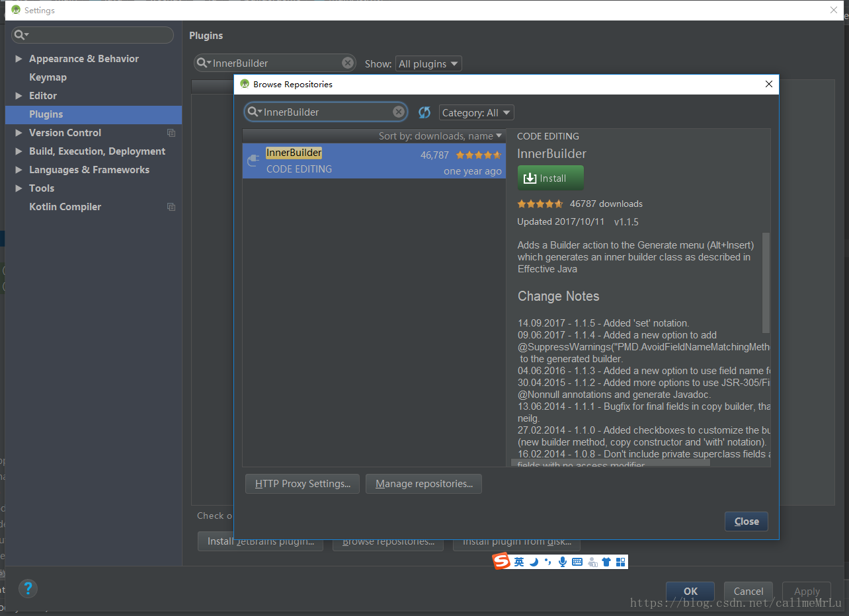Clear the Browse Repositories search field

(399, 112)
